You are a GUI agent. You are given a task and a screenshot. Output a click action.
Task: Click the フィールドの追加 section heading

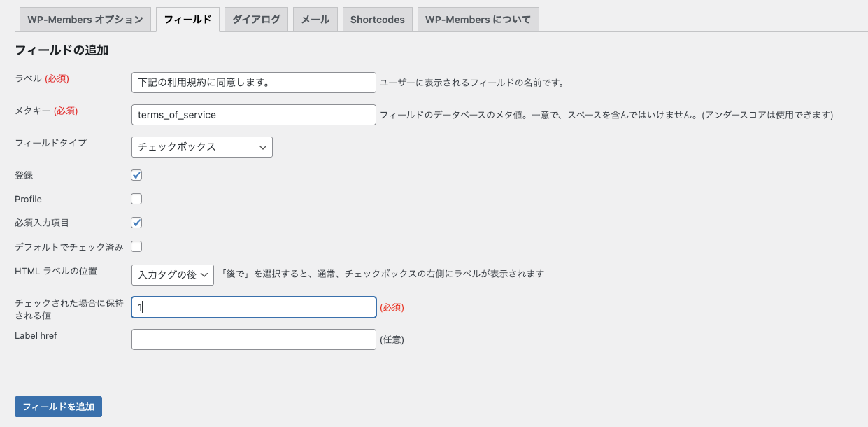pos(62,50)
